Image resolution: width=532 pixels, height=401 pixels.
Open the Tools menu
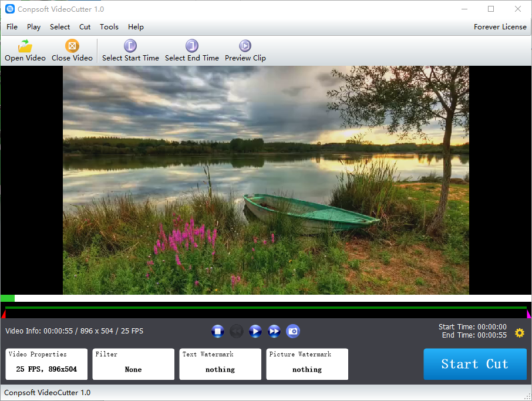tap(109, 27)
